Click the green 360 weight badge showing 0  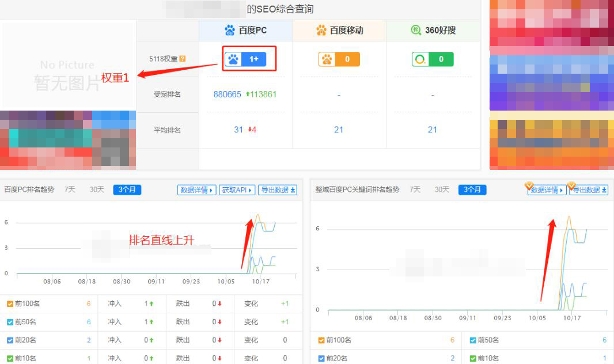click(x=432, y=58)
